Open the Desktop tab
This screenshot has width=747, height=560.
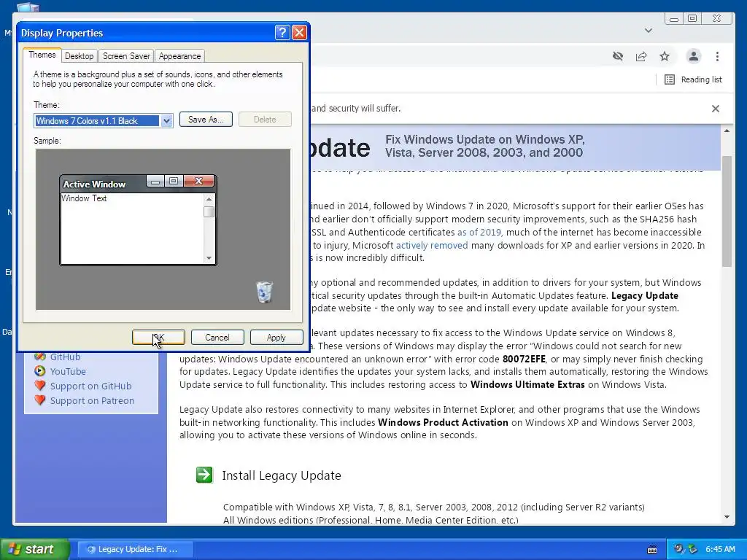pyautogui.click(x=79, y=55)
